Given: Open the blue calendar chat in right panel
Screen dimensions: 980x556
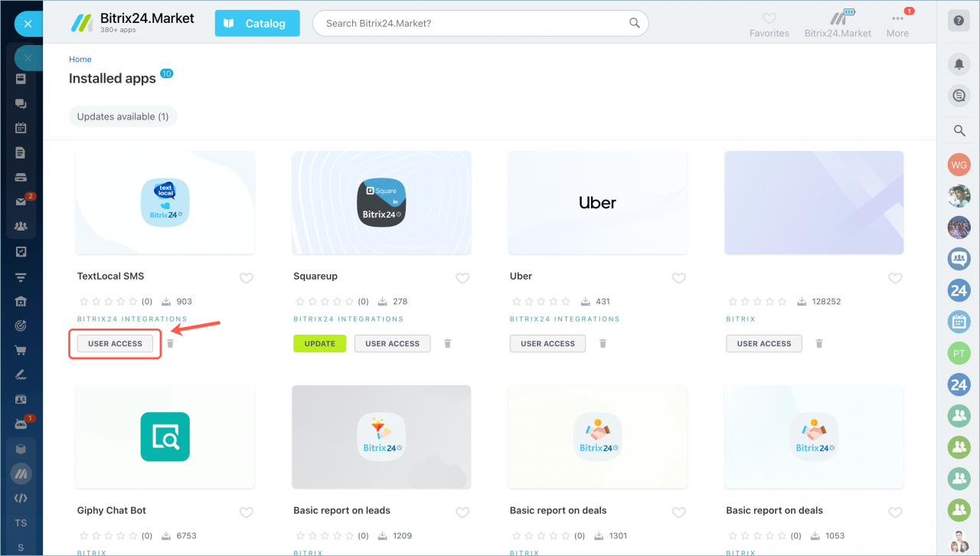Looking at the screenshot, I should point(959,322).
